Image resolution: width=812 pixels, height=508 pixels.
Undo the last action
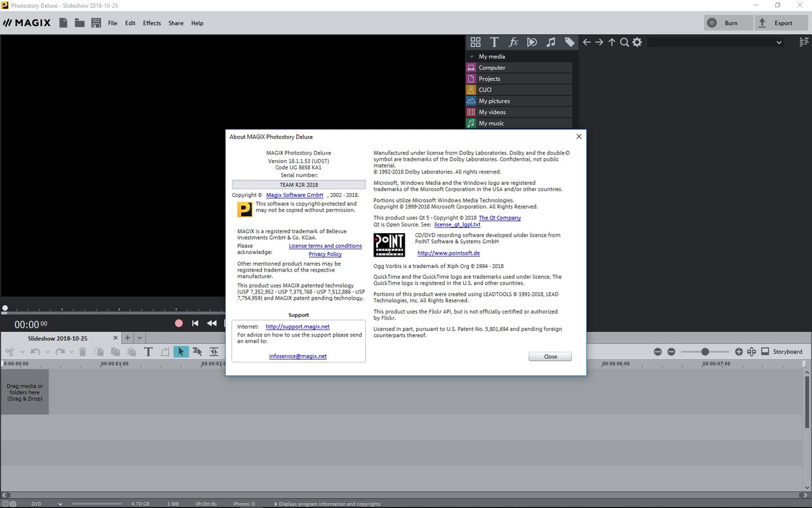[x=36, y=351]
